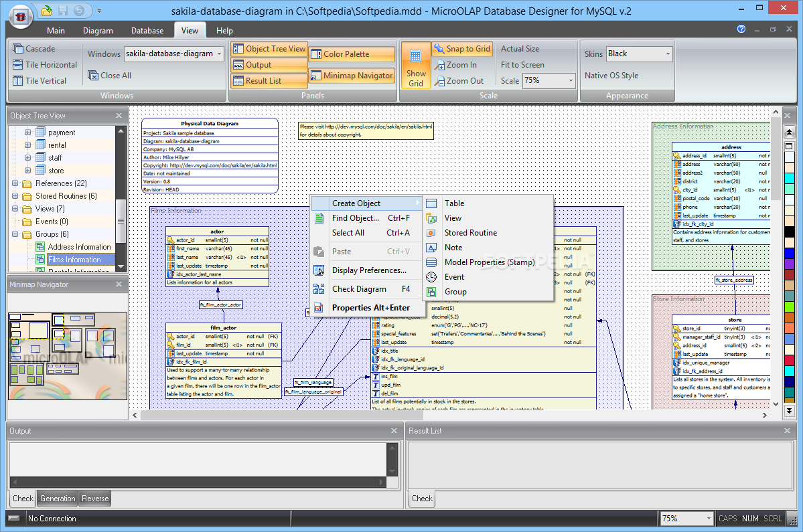Click Actual Size
This screenshot has width=803, height=532.
pos(520,49)
